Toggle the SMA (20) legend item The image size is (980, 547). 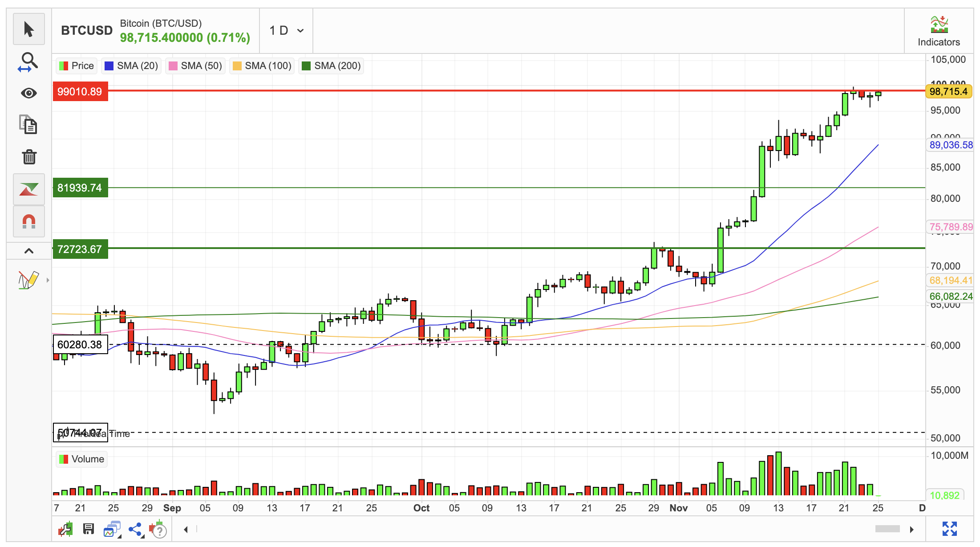click(131, 66)
